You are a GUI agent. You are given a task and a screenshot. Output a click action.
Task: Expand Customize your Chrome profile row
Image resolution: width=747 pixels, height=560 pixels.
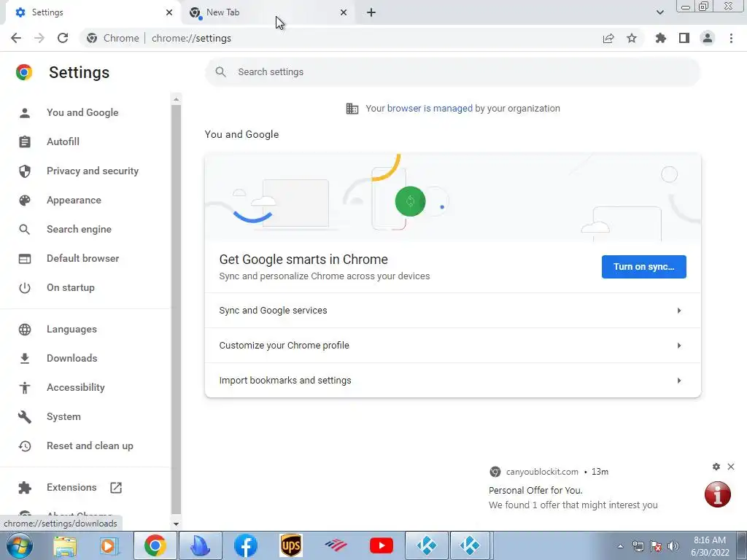pos(452,345)
